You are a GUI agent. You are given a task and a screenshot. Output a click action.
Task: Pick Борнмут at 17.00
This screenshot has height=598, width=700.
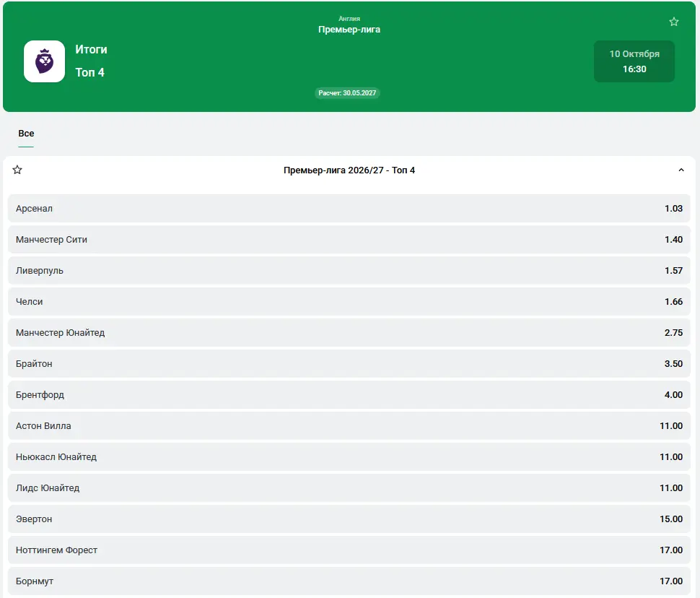(349, 581)
